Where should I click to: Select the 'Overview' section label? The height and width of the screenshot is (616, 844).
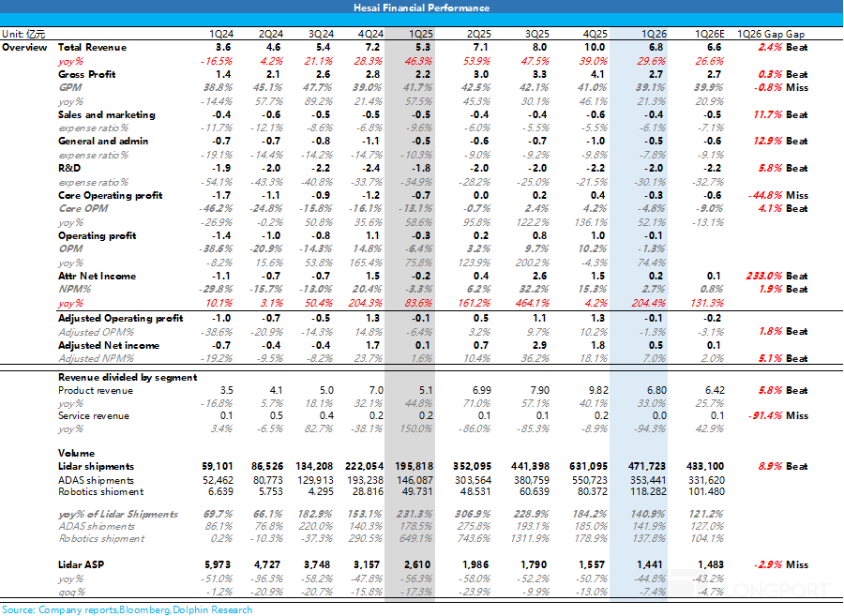click(x=24, y=47)
